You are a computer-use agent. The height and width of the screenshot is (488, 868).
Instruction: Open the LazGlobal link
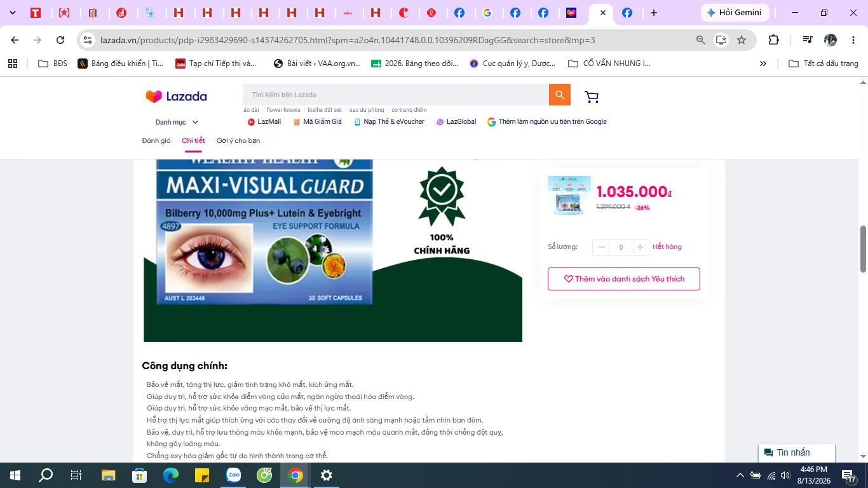click(x=456, y=122)
